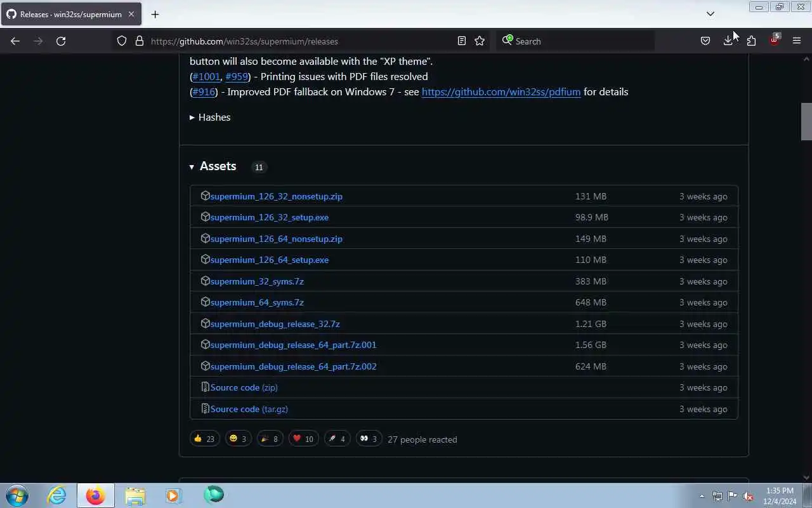The image size is (812, 508).
Task: Download supermium_64_syms.7z
Action: click(x=257, y=302)
